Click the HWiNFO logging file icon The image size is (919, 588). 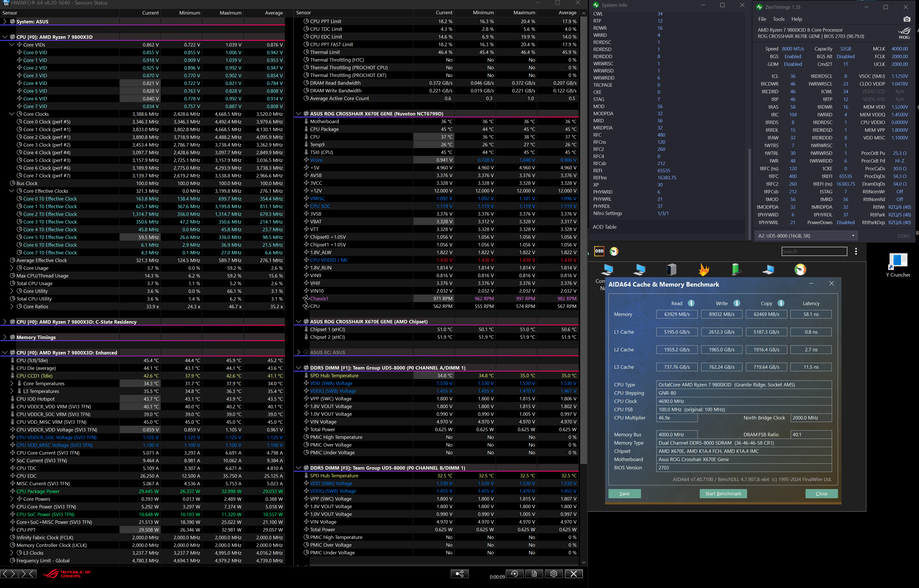[534, 573]
